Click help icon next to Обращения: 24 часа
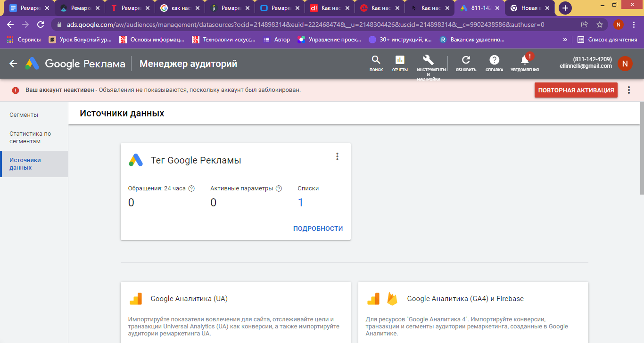The width and height of the screenshot is (644, 343). 191,188
